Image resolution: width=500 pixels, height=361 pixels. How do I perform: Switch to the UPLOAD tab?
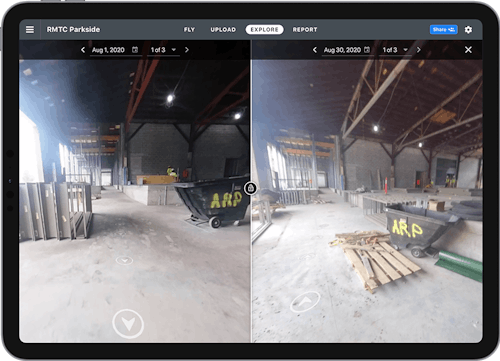223,30
